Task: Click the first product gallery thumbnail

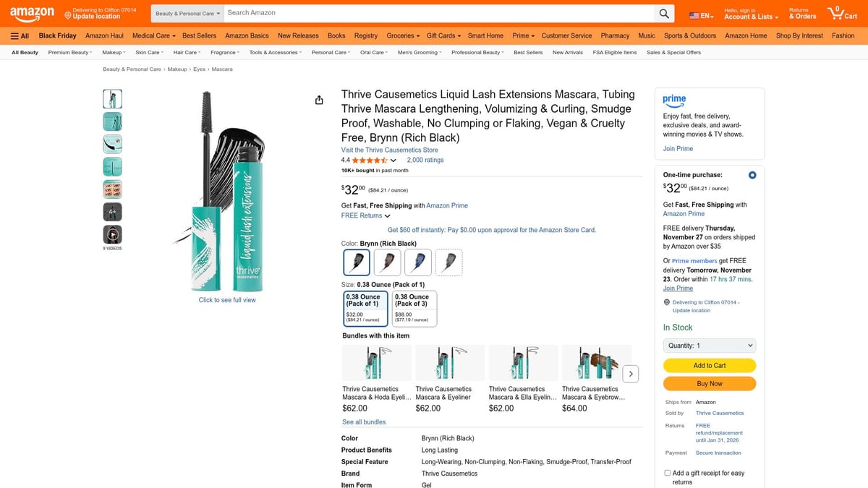Action: [112, 98]
